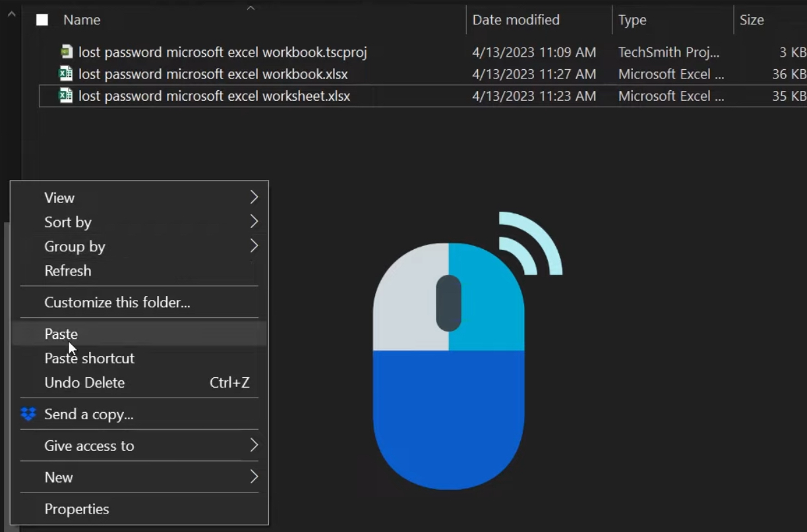This screenshot has height=532, width=807.
Task: Click the 36 KB size cell
Action: tap(789, 74)
